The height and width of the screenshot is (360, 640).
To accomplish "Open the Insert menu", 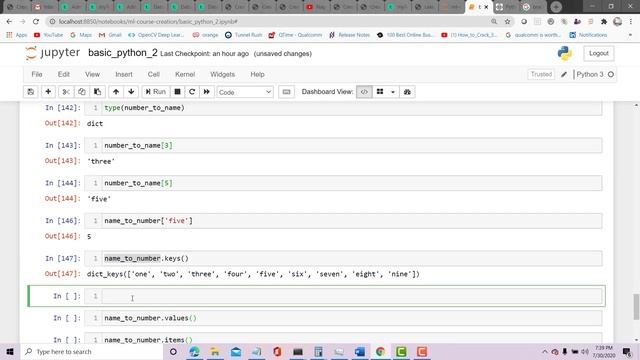I will [124, 74].
